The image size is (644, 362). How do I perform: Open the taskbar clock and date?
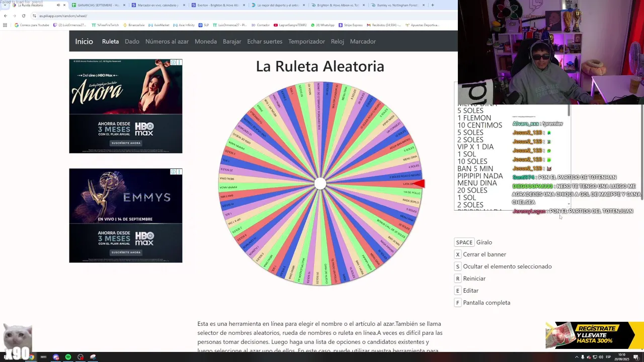[x=621, y=357]
